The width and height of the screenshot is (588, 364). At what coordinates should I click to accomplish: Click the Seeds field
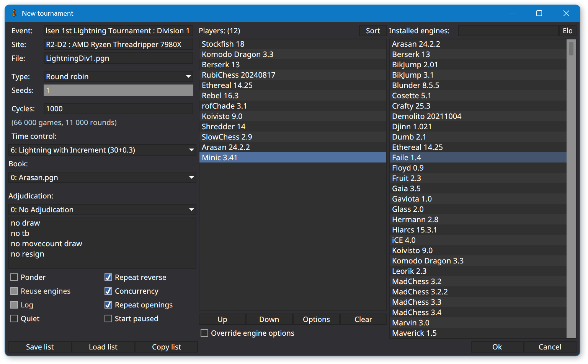point(118,90)
